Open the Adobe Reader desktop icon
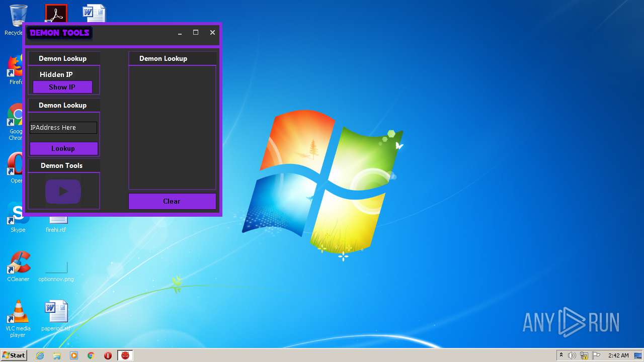 pos(56,14)
